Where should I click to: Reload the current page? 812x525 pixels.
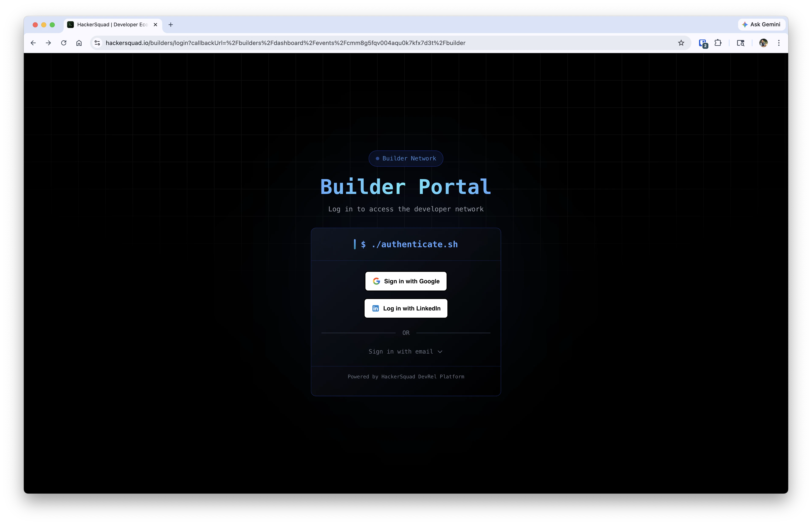click(x=63, y=43)
